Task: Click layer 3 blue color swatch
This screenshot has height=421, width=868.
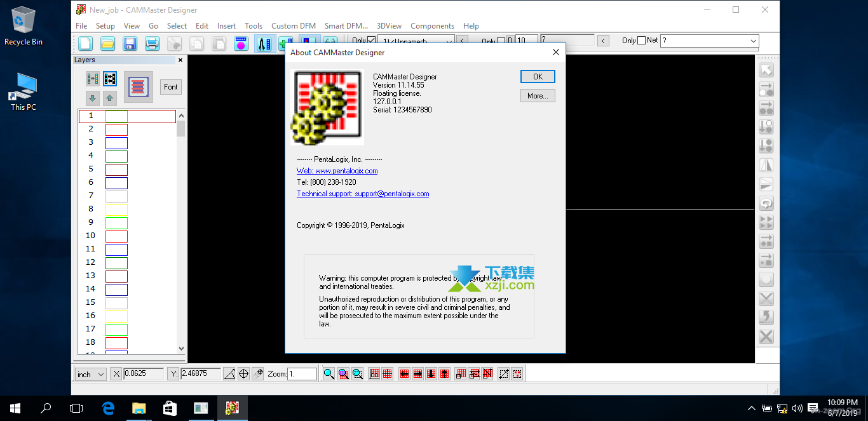Action: pos(116,143)
